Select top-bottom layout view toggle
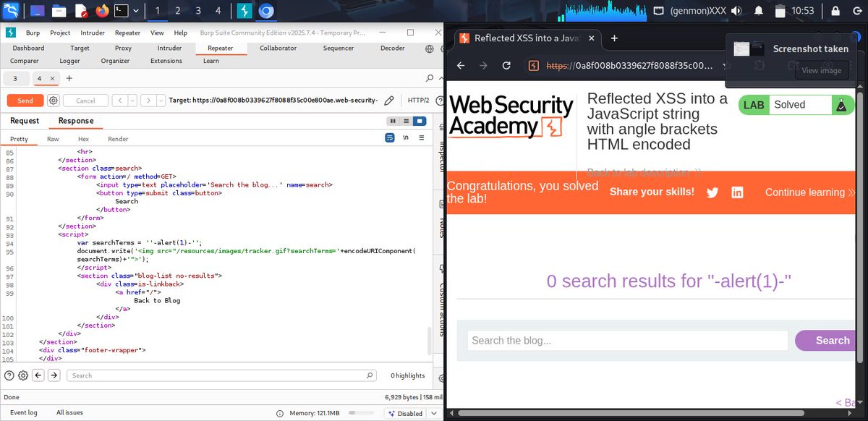The image size is (868, 421). point(406,121)
